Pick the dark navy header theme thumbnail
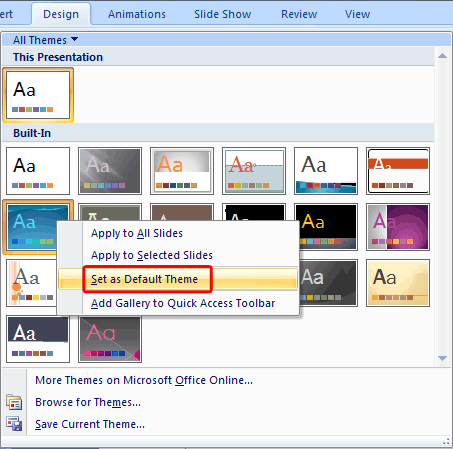This screenshot has height=449, width=453. 38,339
